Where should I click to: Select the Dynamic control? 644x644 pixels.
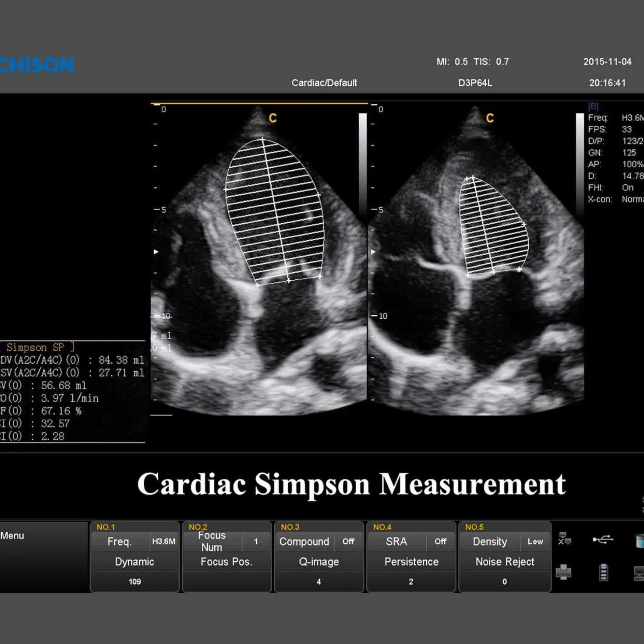point(134,562)
